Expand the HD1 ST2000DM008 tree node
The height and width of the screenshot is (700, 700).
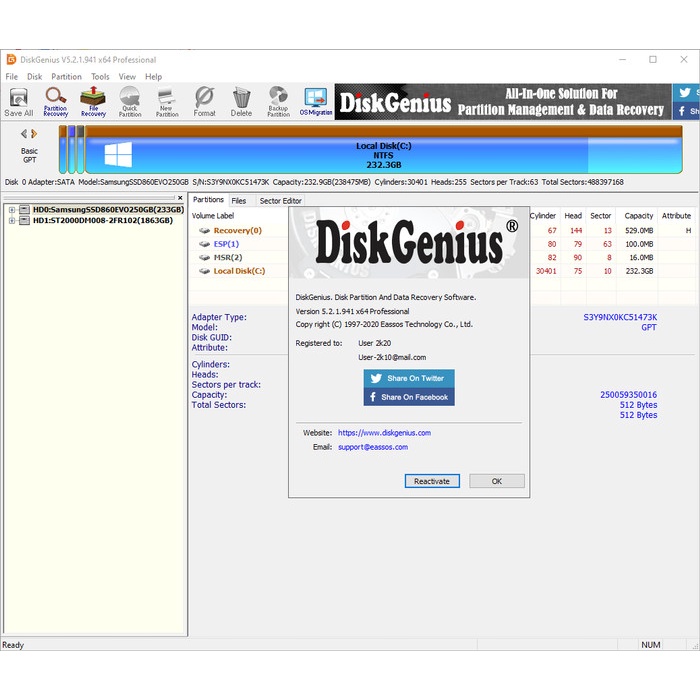[x=11, y=220]
